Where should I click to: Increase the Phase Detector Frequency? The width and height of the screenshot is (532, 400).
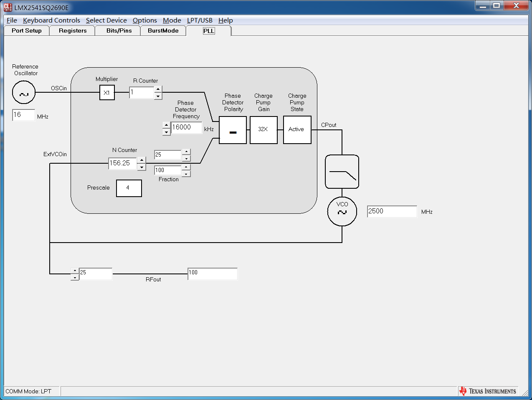pos(166,125)
